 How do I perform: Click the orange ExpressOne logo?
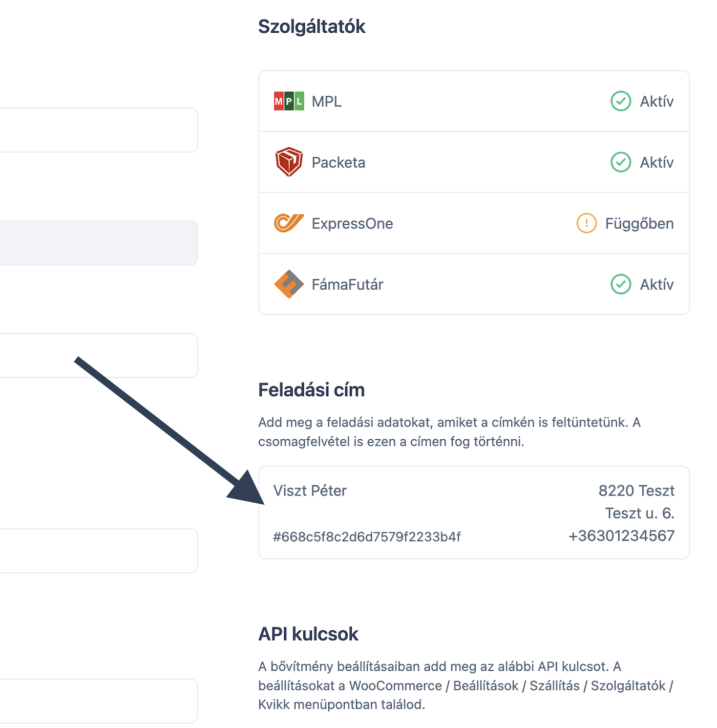click(x=289, y=223)
